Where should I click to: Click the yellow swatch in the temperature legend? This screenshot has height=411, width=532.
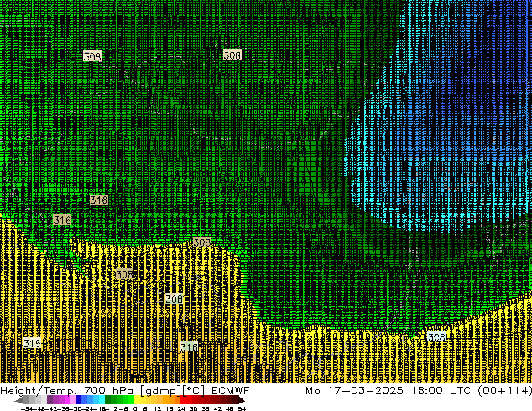pos(137,399)
